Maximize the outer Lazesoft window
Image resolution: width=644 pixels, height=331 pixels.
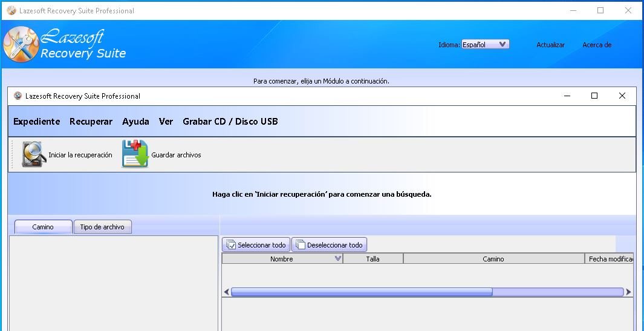600,10
